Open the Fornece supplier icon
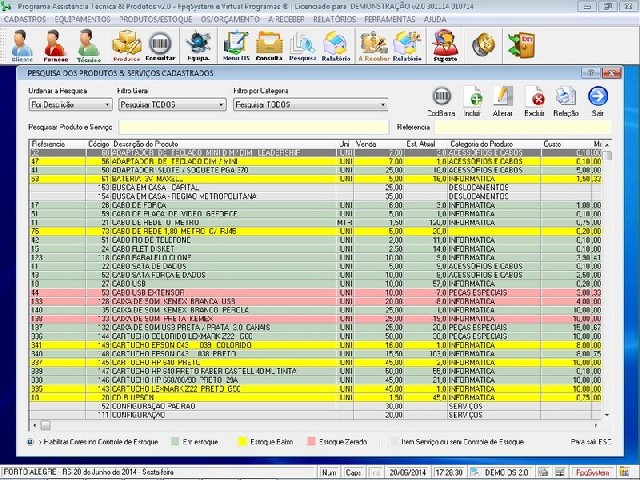Viewport: 640px width, 480px height. (x=56, y=45)
